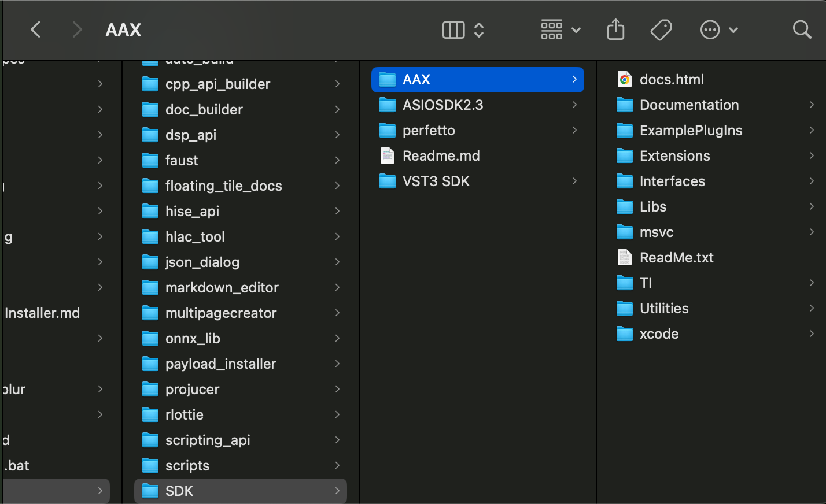Open the column view switcher
826x504 pixels.
tap(453, 29)
